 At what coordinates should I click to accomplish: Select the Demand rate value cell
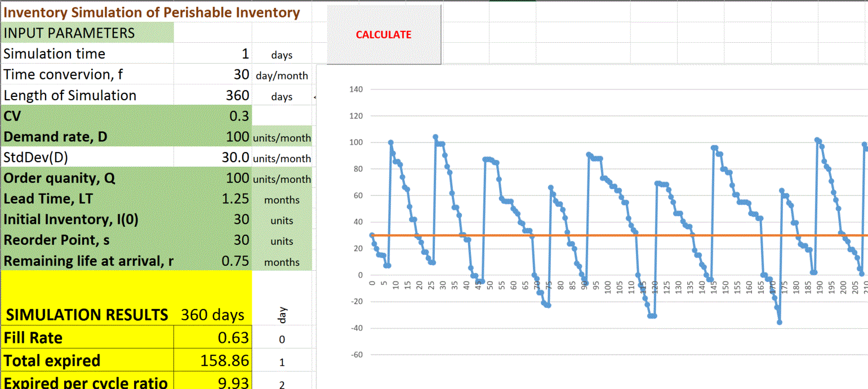213,137
